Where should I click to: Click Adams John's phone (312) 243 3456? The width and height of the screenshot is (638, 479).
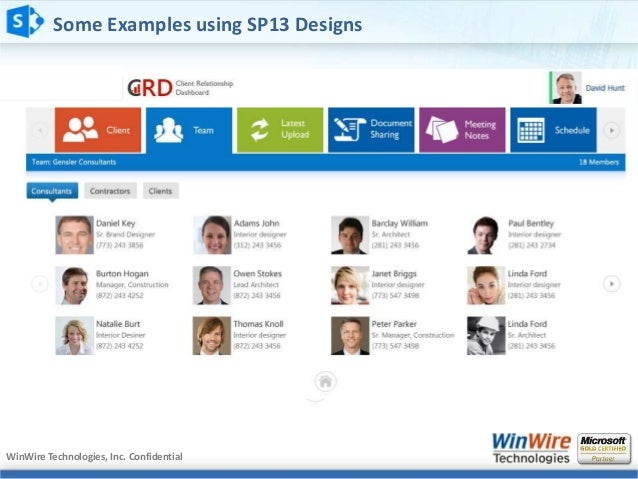257,245
